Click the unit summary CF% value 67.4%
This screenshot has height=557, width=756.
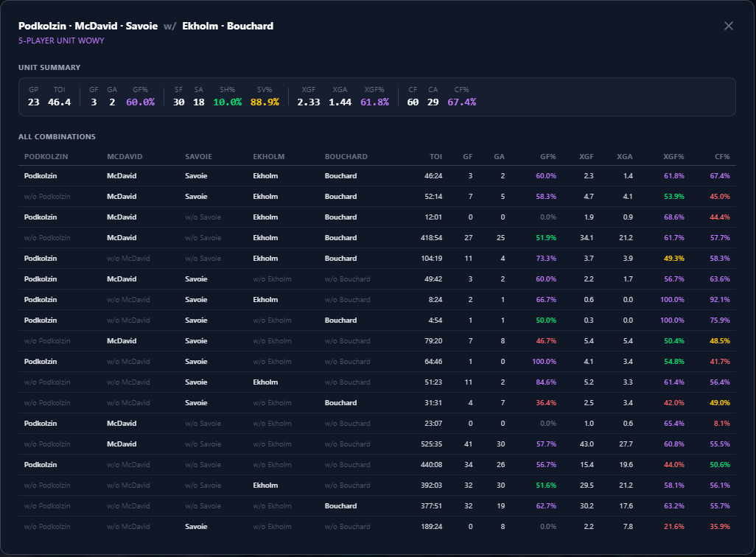462,102
